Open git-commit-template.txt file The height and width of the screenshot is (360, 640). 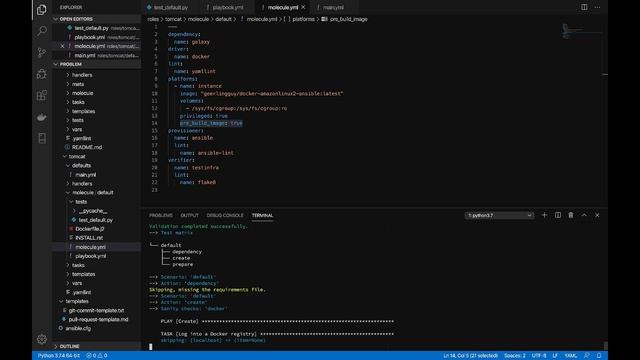coord(96,310)
